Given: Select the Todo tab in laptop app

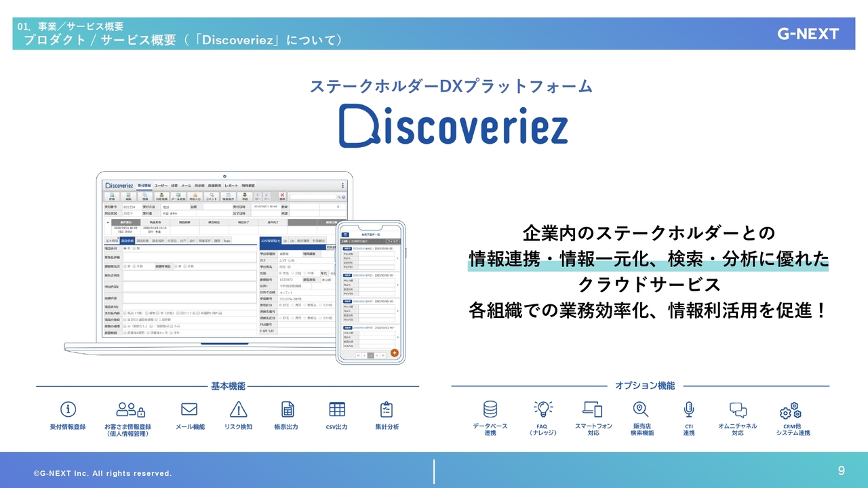Looking at the screenshot, I should 226,241.
